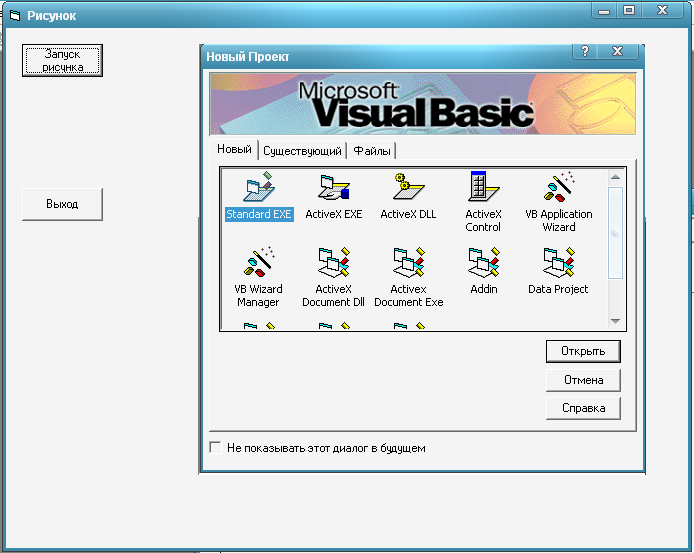Choose the Addin project icon
Viewport: 694px width, 553px height.
[483, 262]
